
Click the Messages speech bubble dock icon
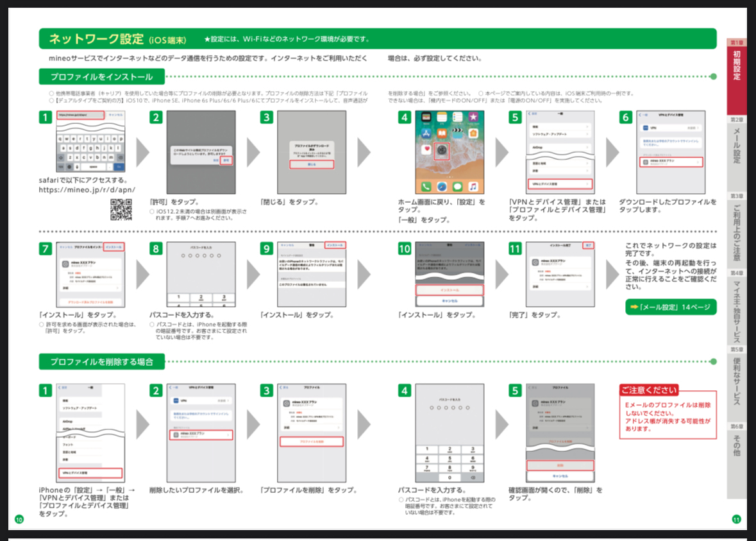click(458, 186)
